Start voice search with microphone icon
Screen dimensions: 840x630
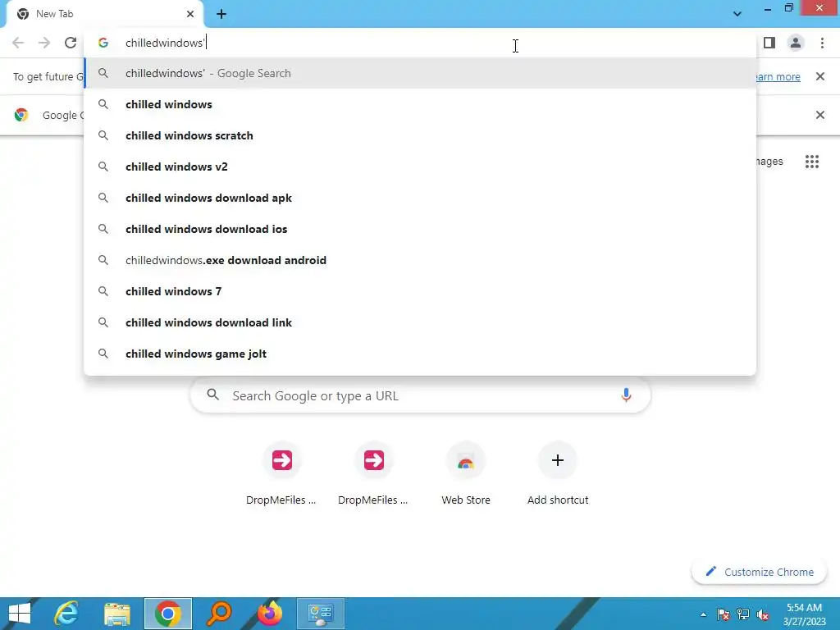click(x=626, y=395)
